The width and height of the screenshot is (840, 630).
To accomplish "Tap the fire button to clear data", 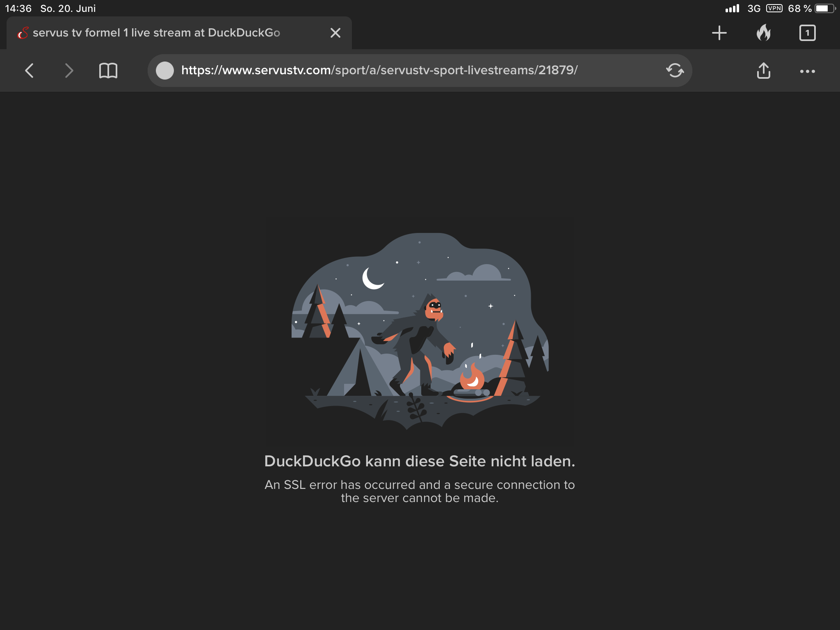I will [x=763, y=32].
